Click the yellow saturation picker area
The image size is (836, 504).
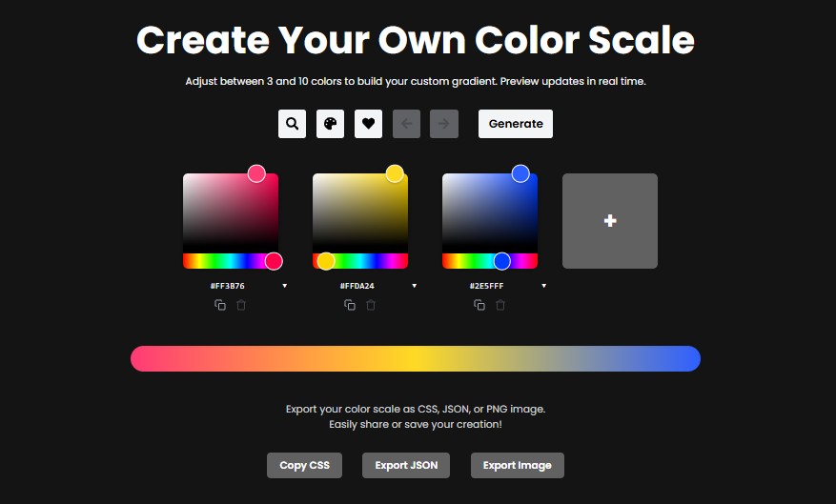tap(360, 213)
